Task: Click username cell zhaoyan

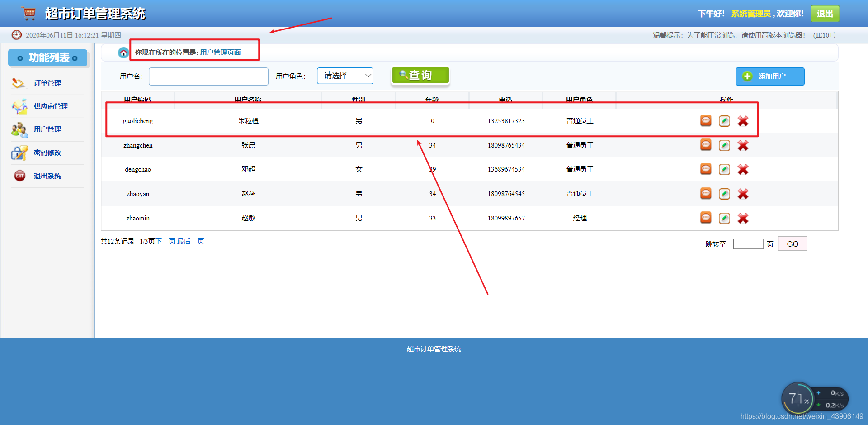Action: pyautogui.click(x=138, y=194)
